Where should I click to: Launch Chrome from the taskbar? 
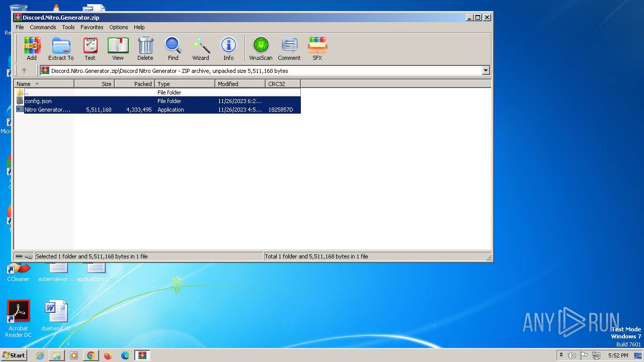(x=91, y=355)
